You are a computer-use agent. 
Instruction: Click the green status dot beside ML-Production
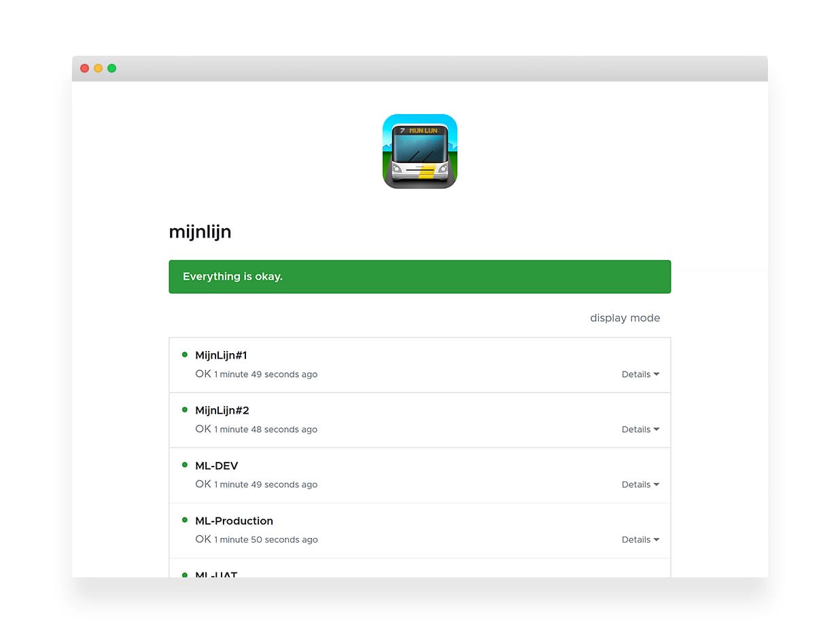click(x=184, y=520)
